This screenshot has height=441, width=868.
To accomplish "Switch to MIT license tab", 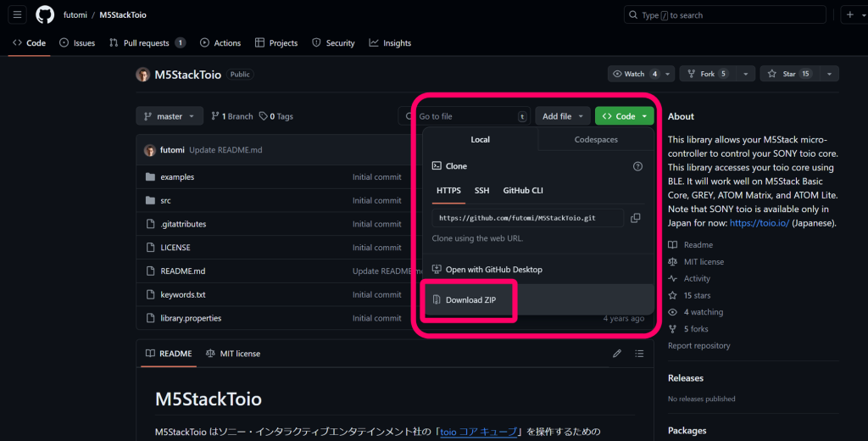I will click(x=233, y=354).
